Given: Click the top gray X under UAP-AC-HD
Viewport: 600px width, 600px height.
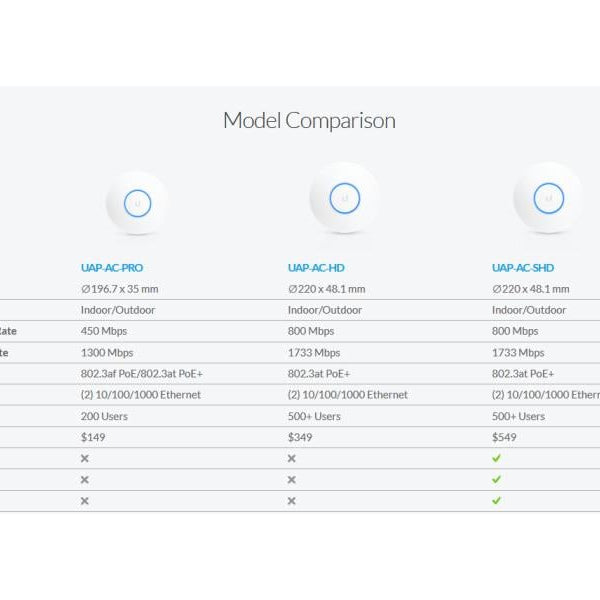Looking at the screenshot, I should click(x=292, y=458).
